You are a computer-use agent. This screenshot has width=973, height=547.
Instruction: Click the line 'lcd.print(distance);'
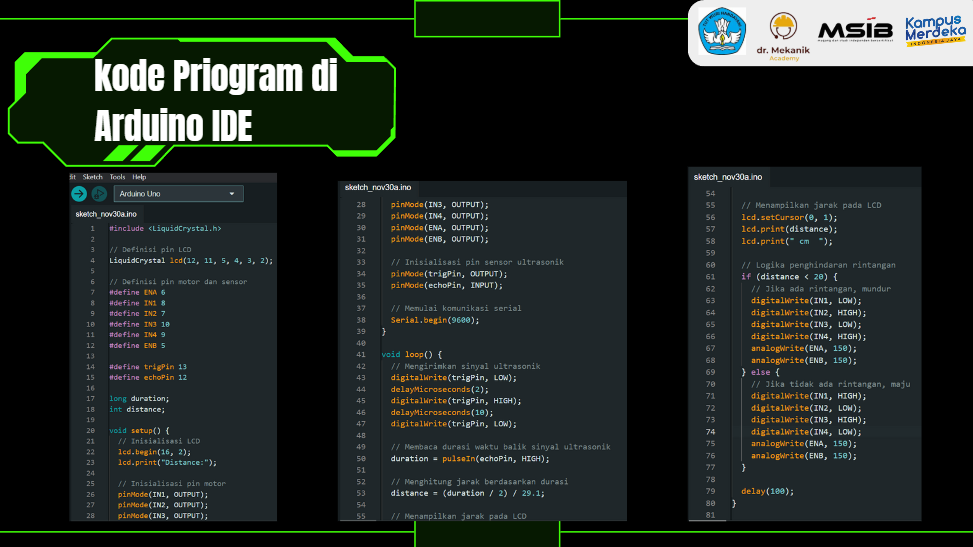click(x=789, y=229)
